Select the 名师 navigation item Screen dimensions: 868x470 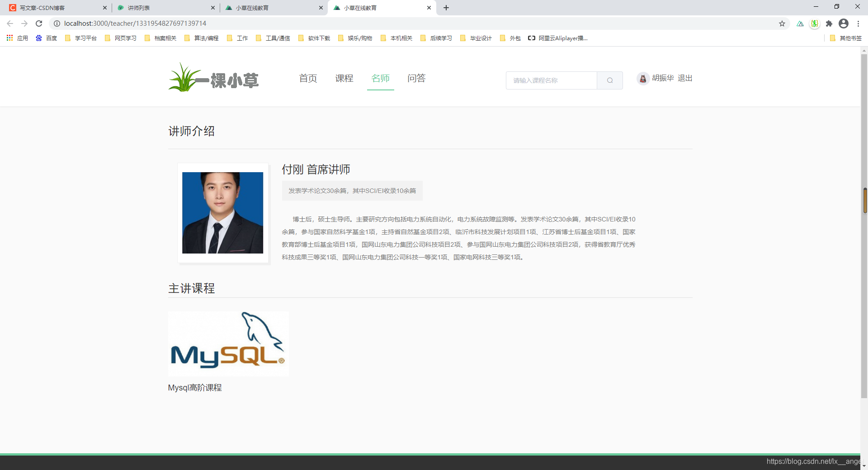pyautogui.click(x=381, y=78)
